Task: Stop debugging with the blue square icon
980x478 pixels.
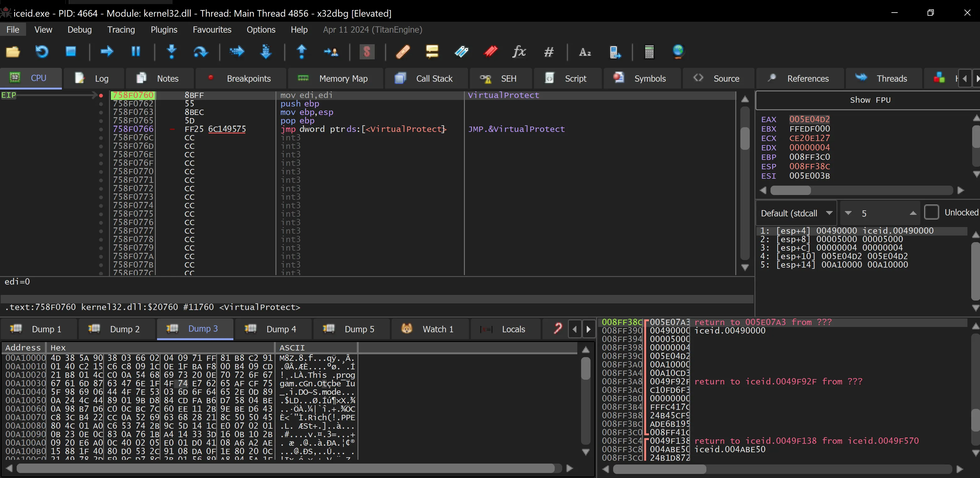Action: (x=71, y=51)
